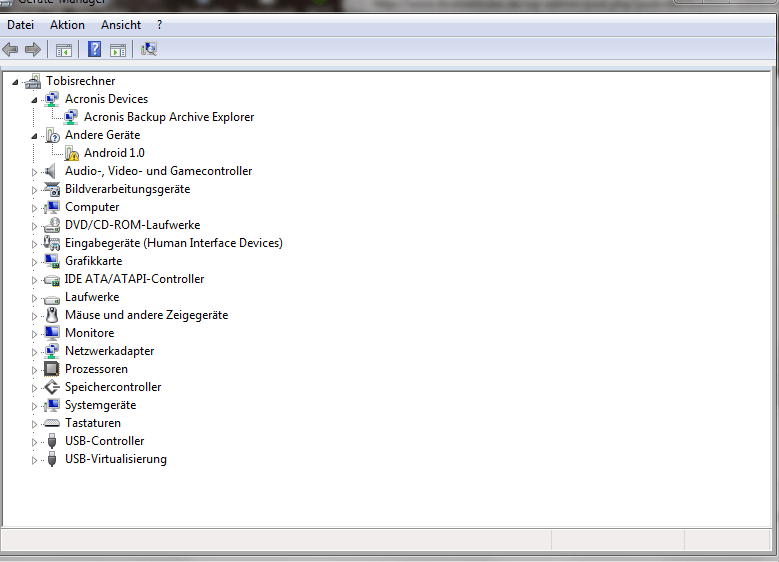The width and height of the screenshot is (779, 562).
Task: Collapse the Andere Geräte node
Action: point(34,136)
